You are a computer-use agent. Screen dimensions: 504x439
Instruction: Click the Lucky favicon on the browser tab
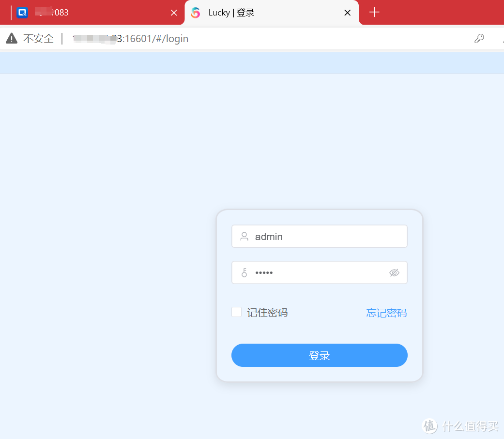click(196, 13)
